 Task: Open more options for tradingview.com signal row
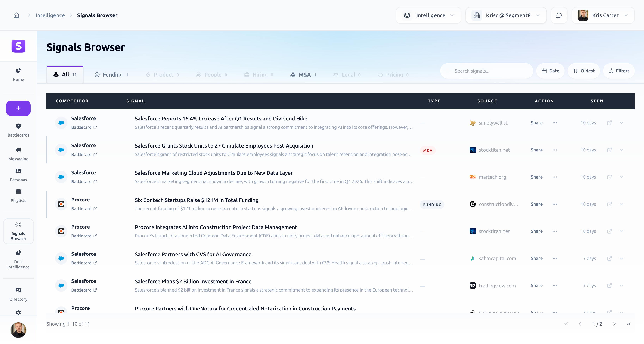tap(555, 286)
